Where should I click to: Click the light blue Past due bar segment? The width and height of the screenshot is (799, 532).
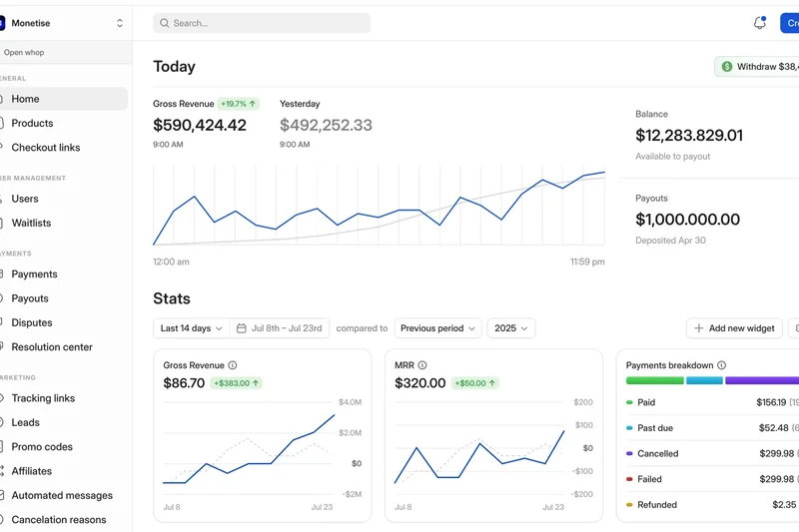(704, 380)
